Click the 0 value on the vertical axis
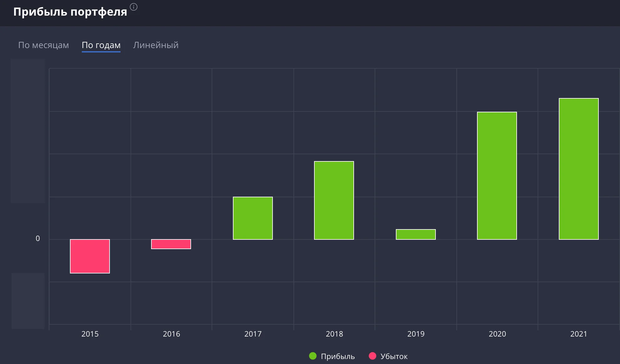620x364 pixels. coord(38,239)
